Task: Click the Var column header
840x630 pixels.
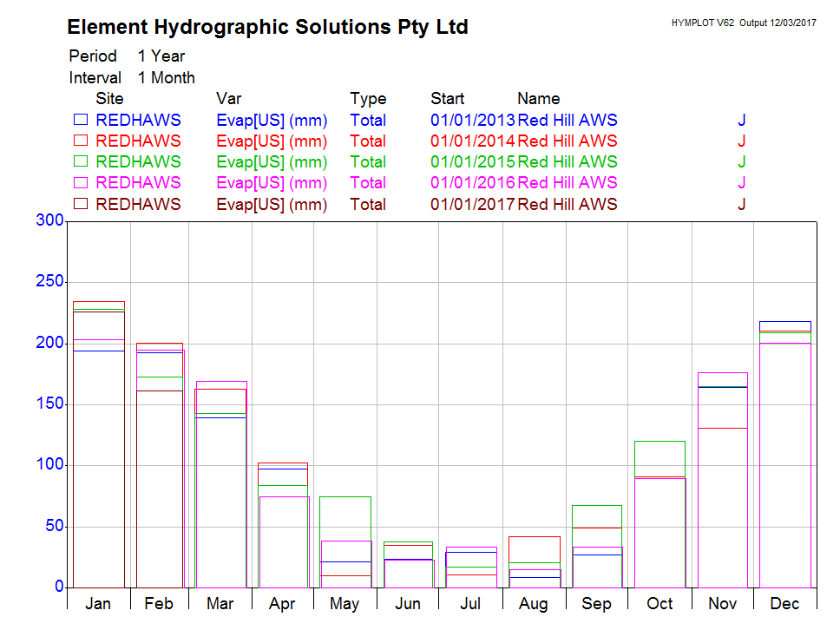Action: point(228,99)
